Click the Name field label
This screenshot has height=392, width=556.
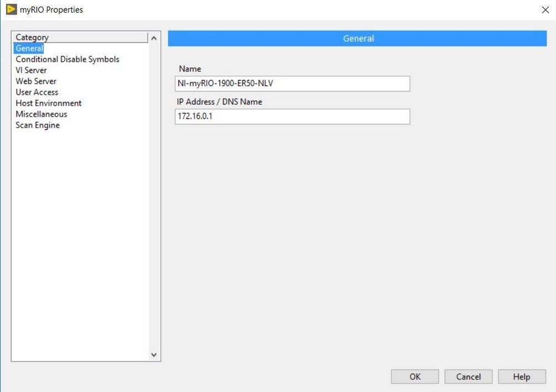coord(190,69)
